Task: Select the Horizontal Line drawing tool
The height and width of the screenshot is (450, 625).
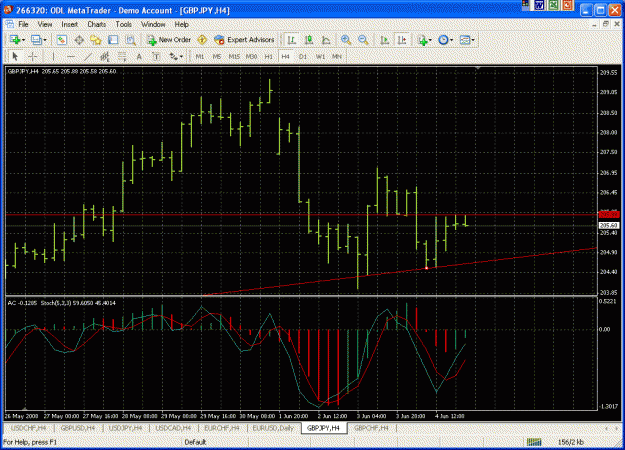Action: point(71,57)
